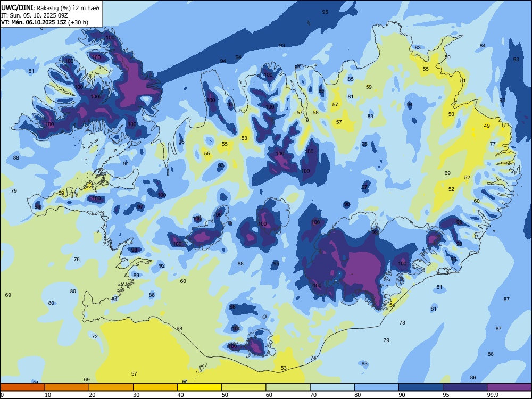The height and width of the screenshot is (399, 532).
Task: Click the map value "49"
Action: tap(487, 126)
